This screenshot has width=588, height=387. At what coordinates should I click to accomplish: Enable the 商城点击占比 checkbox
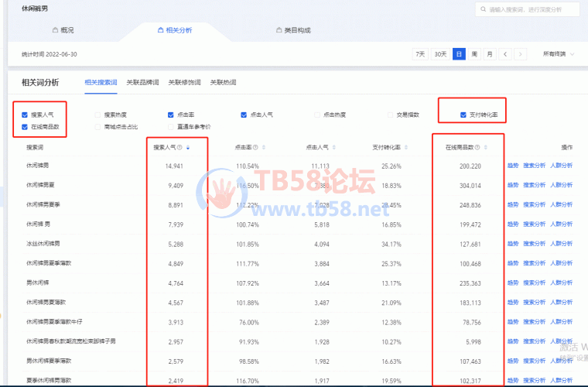point(98,127)
